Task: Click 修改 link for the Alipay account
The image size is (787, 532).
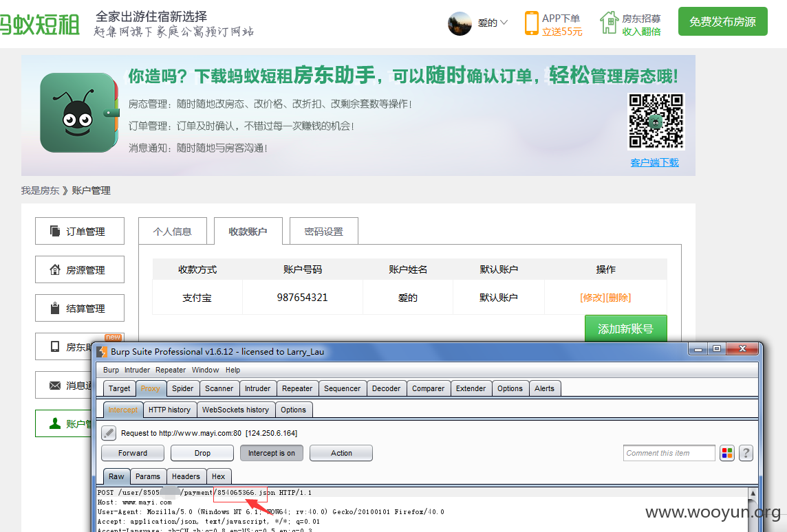Action: click(x=593, y=298)
